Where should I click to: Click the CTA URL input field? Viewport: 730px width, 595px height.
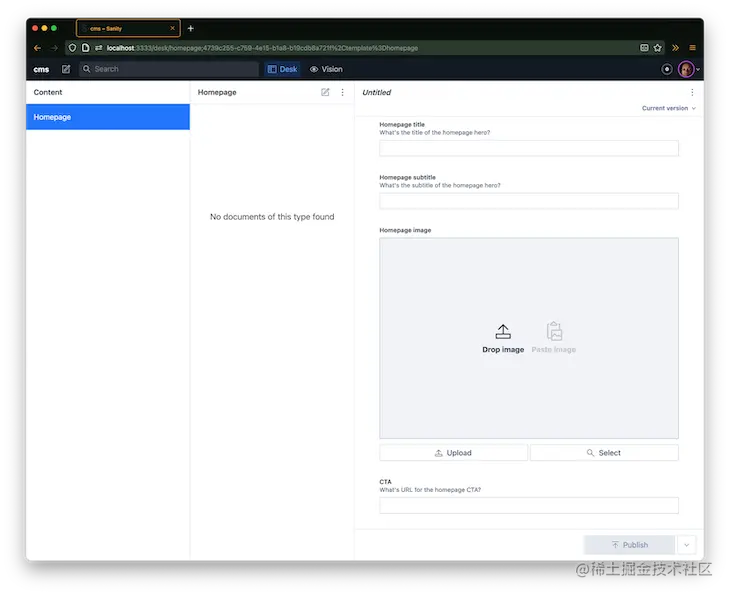pos(529,506)
